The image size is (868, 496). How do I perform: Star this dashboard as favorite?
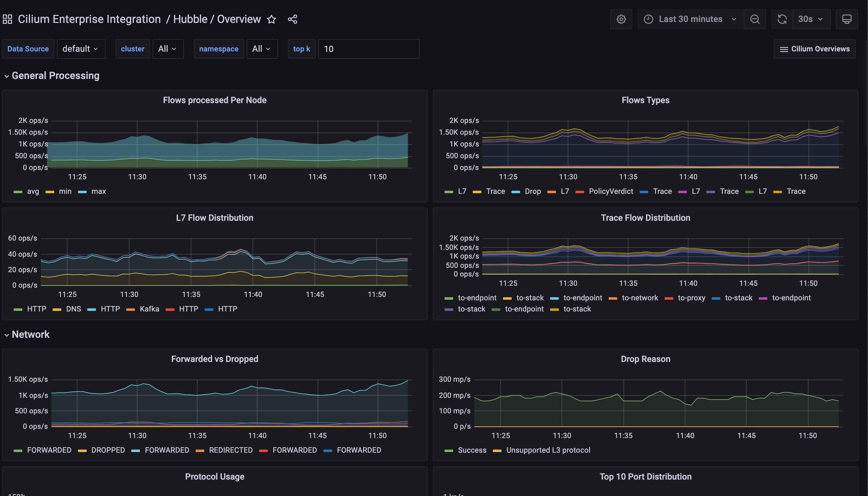271,19
